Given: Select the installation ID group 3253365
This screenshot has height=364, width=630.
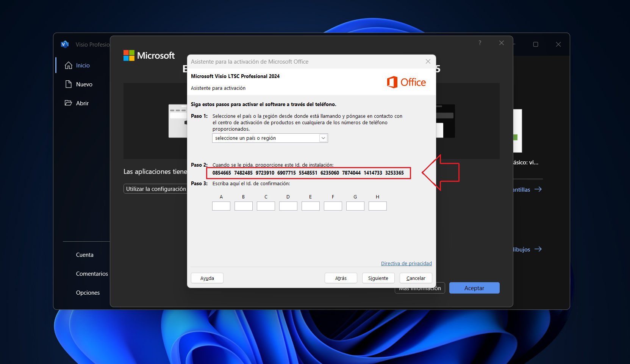Looking at the screenshot, I should pyautogui.click(x=394, y=173).
